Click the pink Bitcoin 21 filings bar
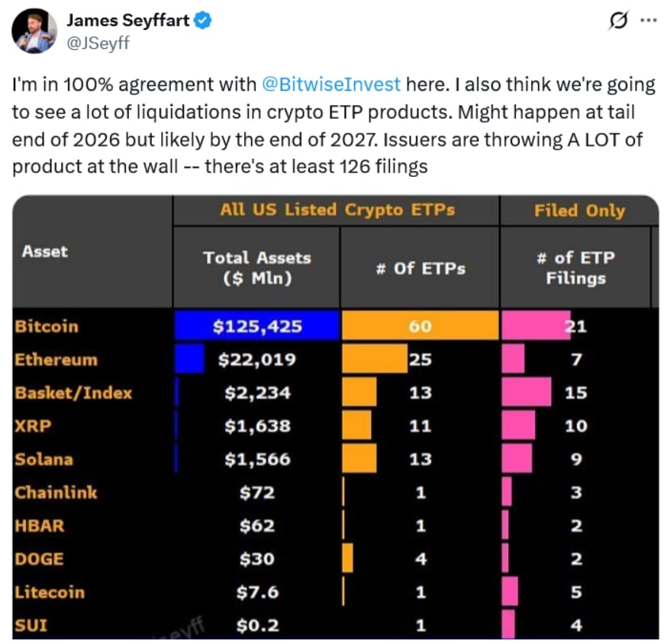Viewport: 670px width, 644px height. point(536,327)
